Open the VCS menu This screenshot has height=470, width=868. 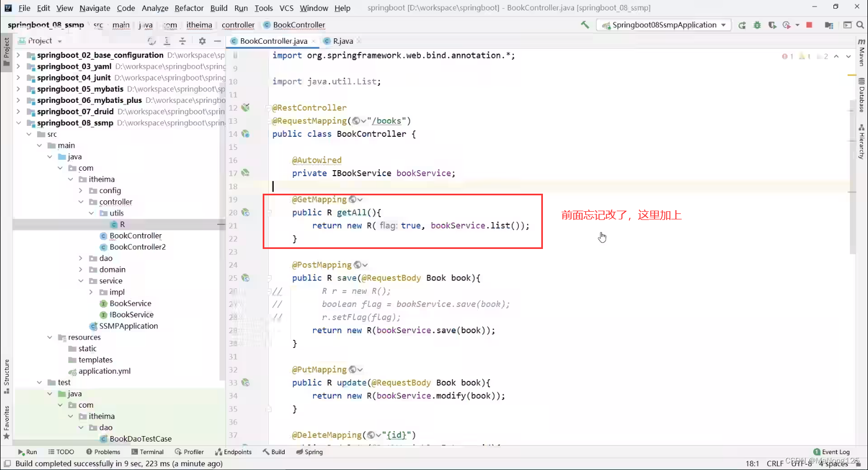point(286,8)
